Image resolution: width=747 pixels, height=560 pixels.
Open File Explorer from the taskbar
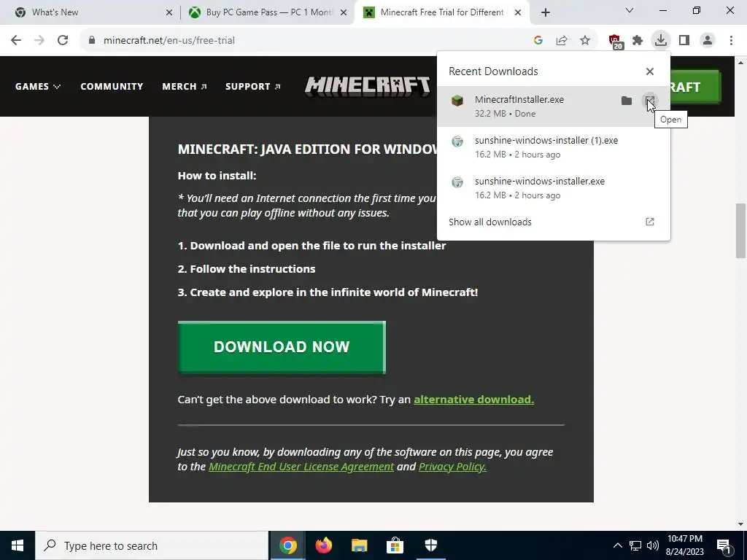click(x=359, y=545)
